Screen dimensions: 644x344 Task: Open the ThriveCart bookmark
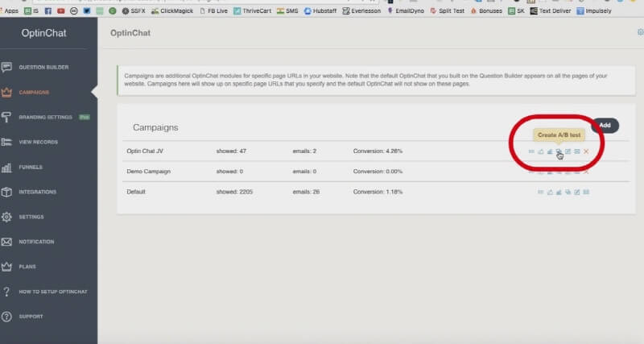click(x=253, y=11)
